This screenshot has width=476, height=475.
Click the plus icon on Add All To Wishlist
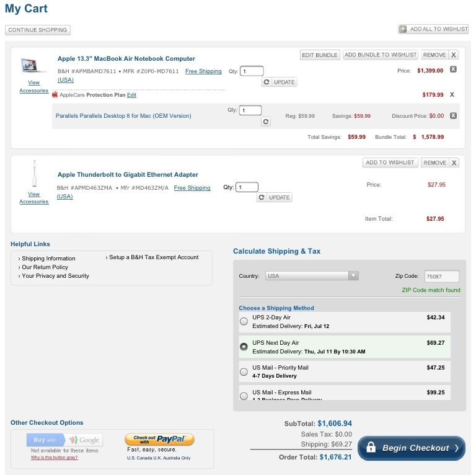click(x=403, y=29)
